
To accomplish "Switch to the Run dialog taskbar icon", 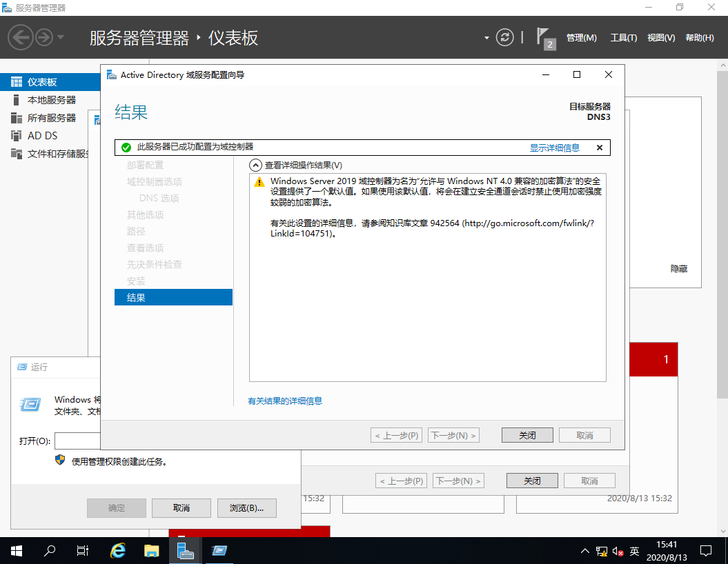I will point(219,550).
